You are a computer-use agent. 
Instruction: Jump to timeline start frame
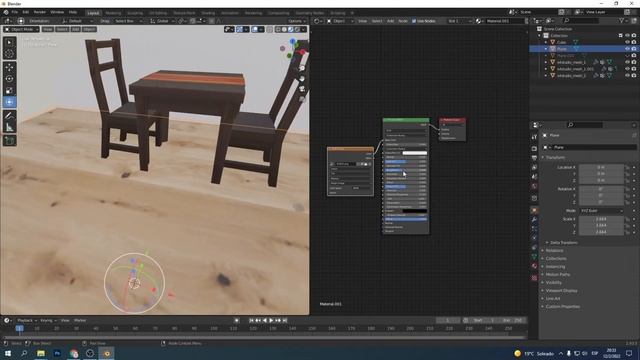251,320
